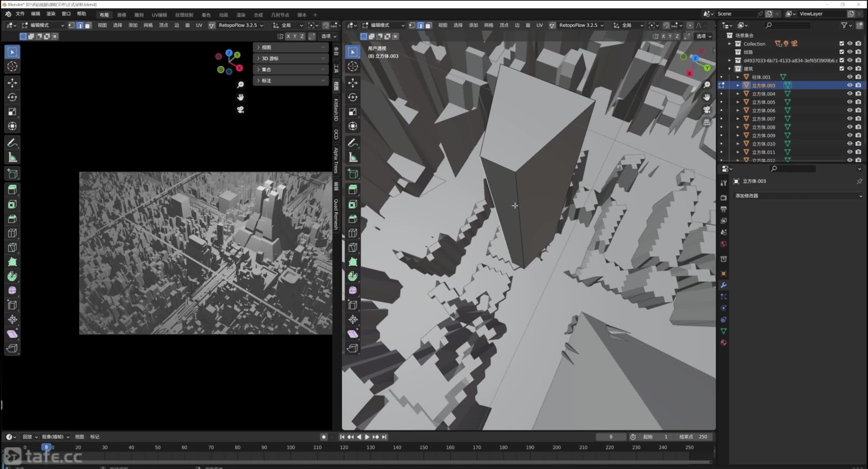
Task: Pick the Scale tool in right viewport toolbar
Action: (353, 112)
